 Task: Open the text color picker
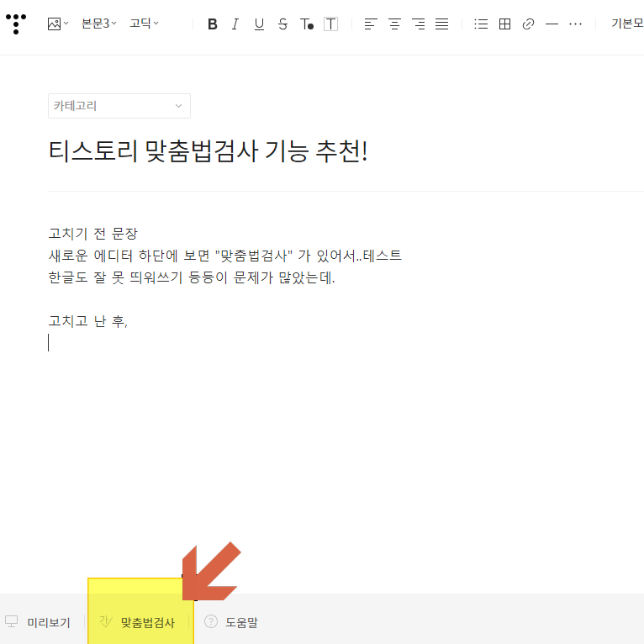[307, 24]
